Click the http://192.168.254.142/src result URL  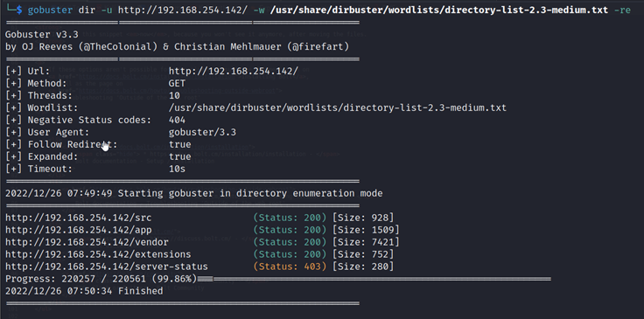point(79,218)
